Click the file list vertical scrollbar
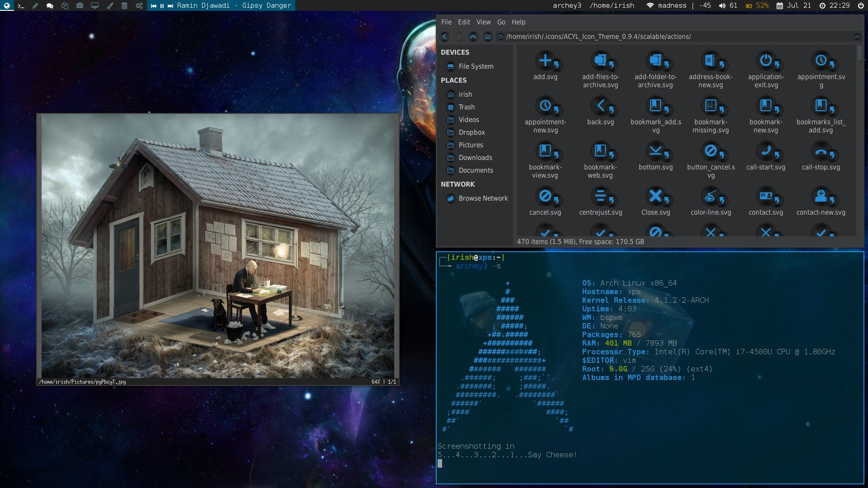 [x=859, y=53]
